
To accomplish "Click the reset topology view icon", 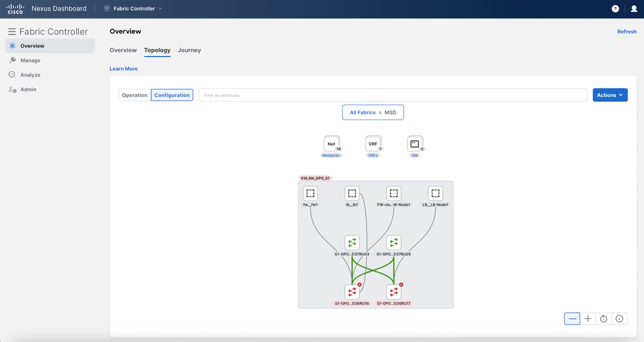I will click(x=603, y=319).
